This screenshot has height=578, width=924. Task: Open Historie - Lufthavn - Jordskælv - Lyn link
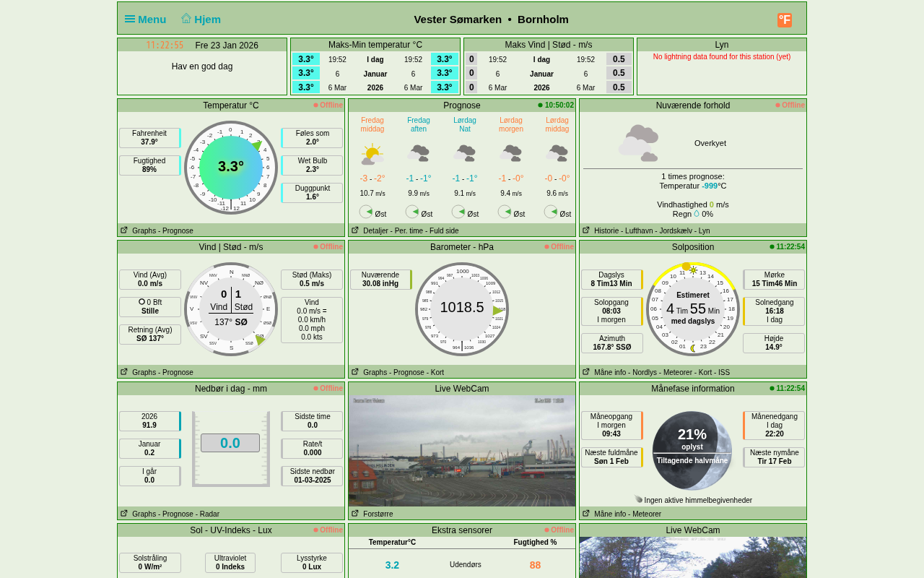coord(652,230)
